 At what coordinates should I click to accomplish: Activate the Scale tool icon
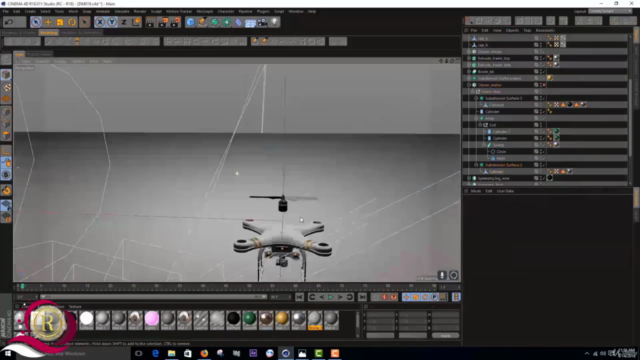coord(60,22)
